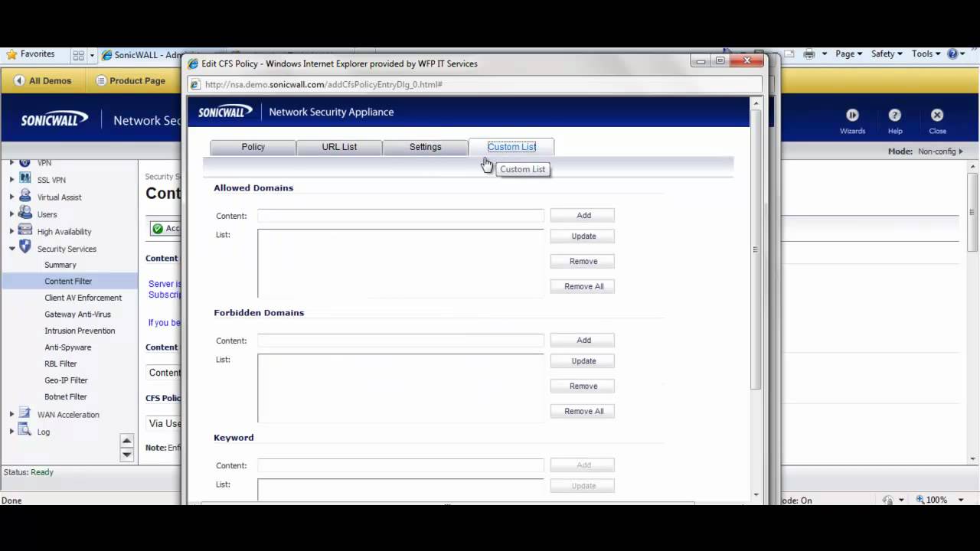The image size is (980, 551).
Task: Click sidebar scroll down arrow button
Action: coord(127,455)
